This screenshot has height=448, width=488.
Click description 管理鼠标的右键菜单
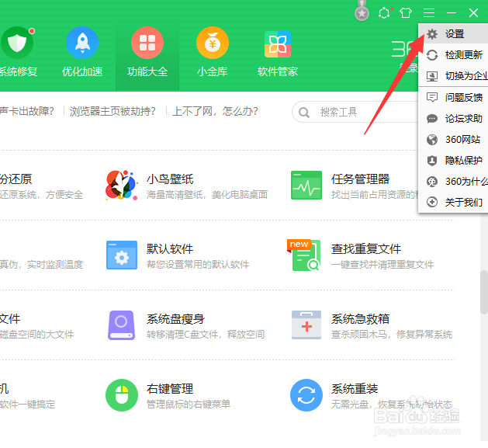tap(189, 405)
